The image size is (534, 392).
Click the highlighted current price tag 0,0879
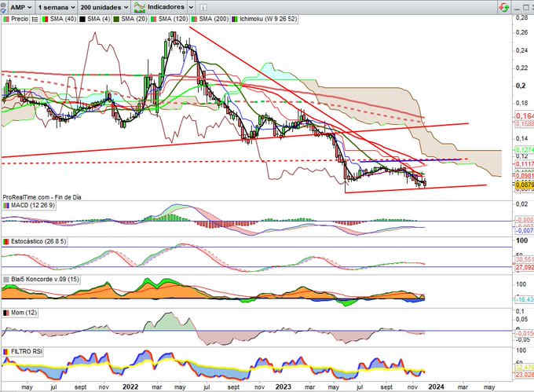click(524, 185)
